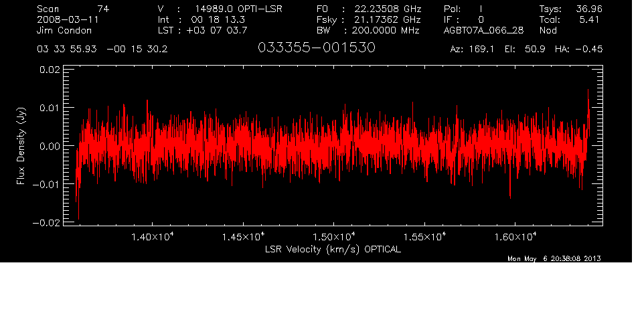Select the -0.02 y-axis tick label

46,222
